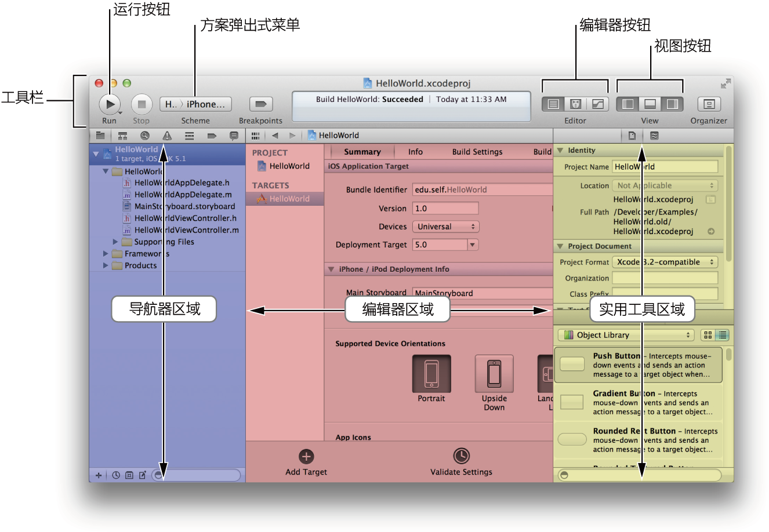The height and width of the screenshot is (532, 769).
Task: Toggle Breakpoints in the toolbar
Action: [260, 104]
